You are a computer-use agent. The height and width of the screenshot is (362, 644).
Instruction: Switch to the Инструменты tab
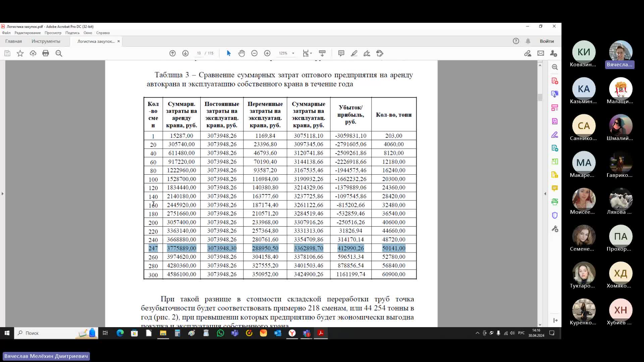pos(46,41)
